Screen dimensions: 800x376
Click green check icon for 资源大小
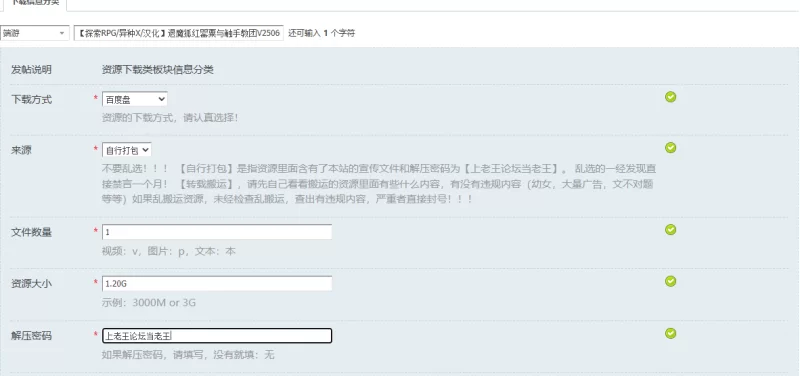(x=670, y=281)
